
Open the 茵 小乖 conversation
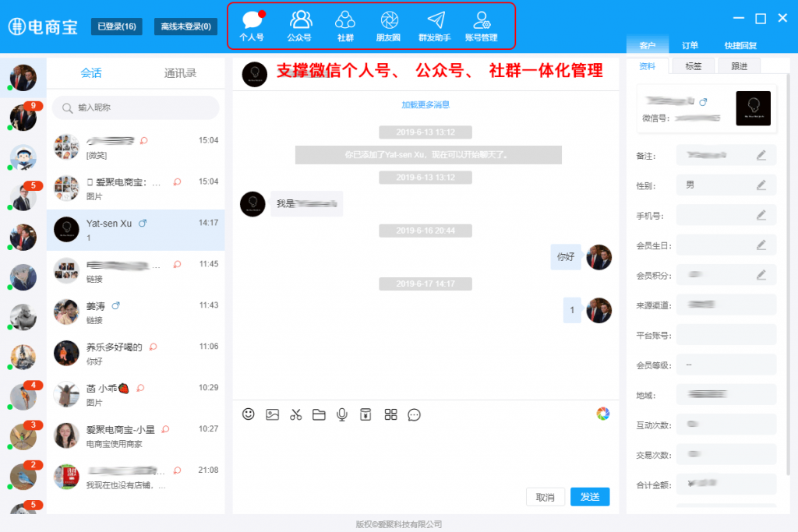tap(136, 395)
